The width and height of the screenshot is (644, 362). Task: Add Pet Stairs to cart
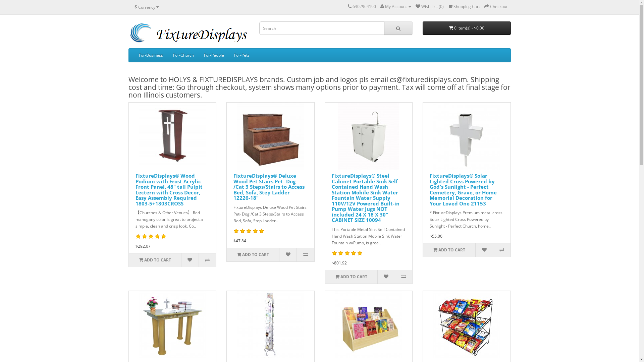(x=253, y=255)
